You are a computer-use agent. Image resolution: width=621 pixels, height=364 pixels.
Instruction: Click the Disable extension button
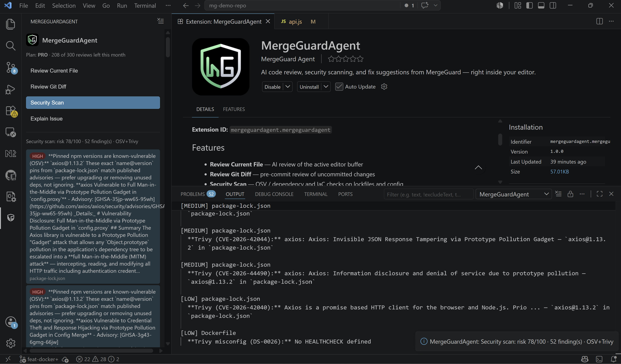[272, 87]
